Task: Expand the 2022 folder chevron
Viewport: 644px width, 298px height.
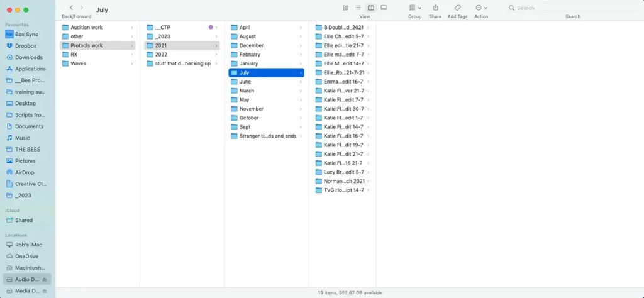Action: coord(216,55)
